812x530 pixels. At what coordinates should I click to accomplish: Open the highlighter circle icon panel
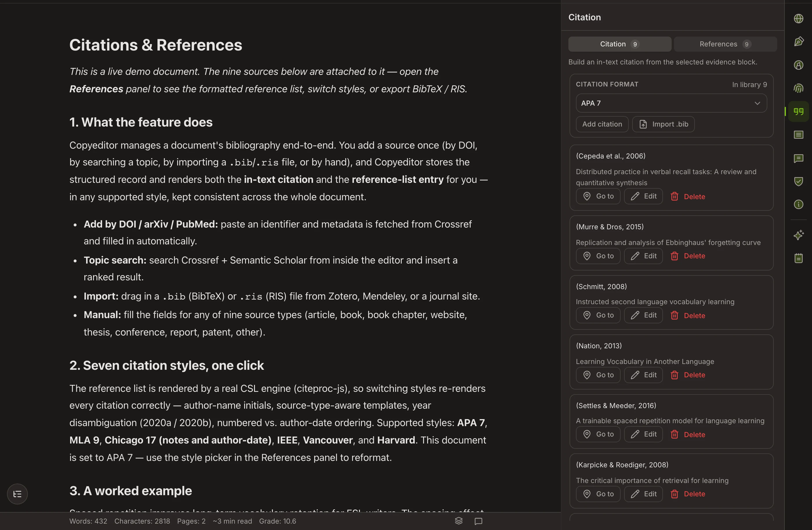(x=798, y=65)
